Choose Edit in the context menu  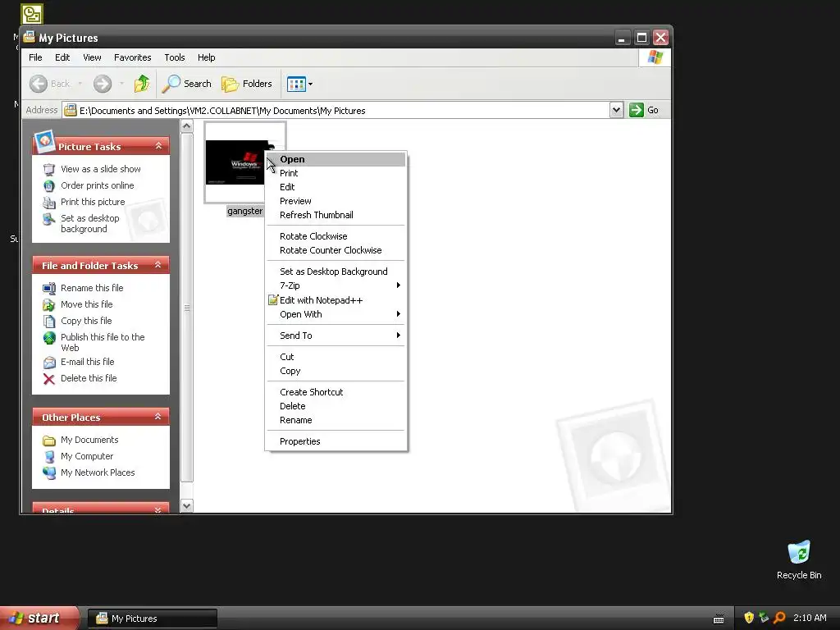tap(336, 187)
